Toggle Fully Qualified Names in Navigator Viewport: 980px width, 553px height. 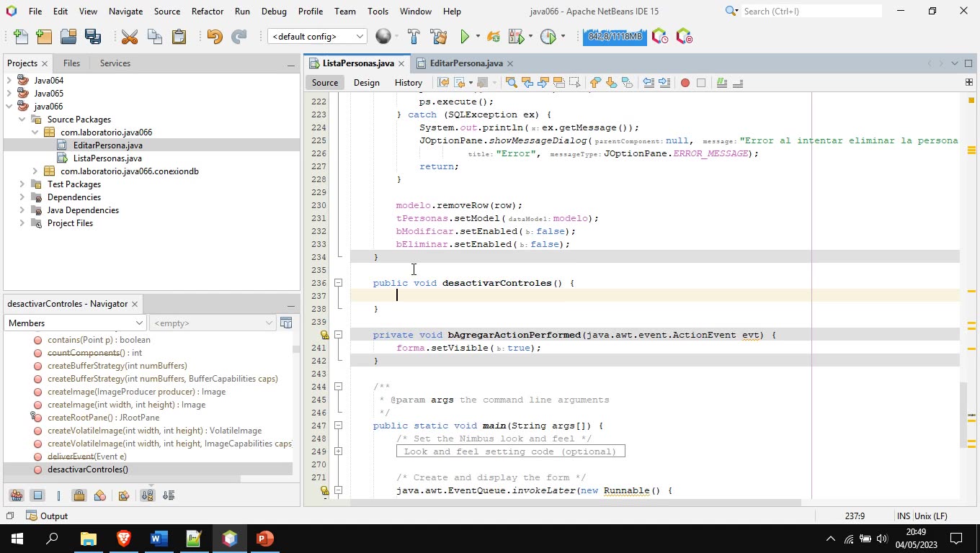click(x=123, y=495)
